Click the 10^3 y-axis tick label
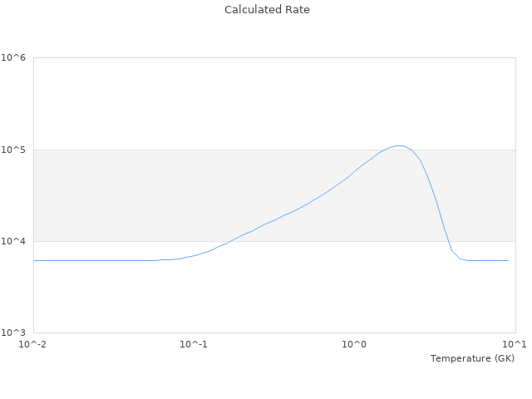The width and height of the screenshot is (532, 399). click(14, 332)
